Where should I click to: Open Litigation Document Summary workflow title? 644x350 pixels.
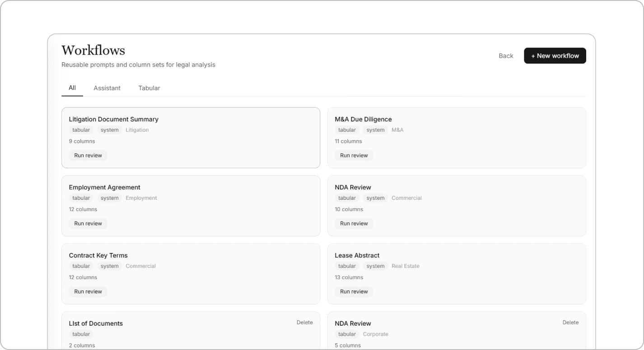114,120
